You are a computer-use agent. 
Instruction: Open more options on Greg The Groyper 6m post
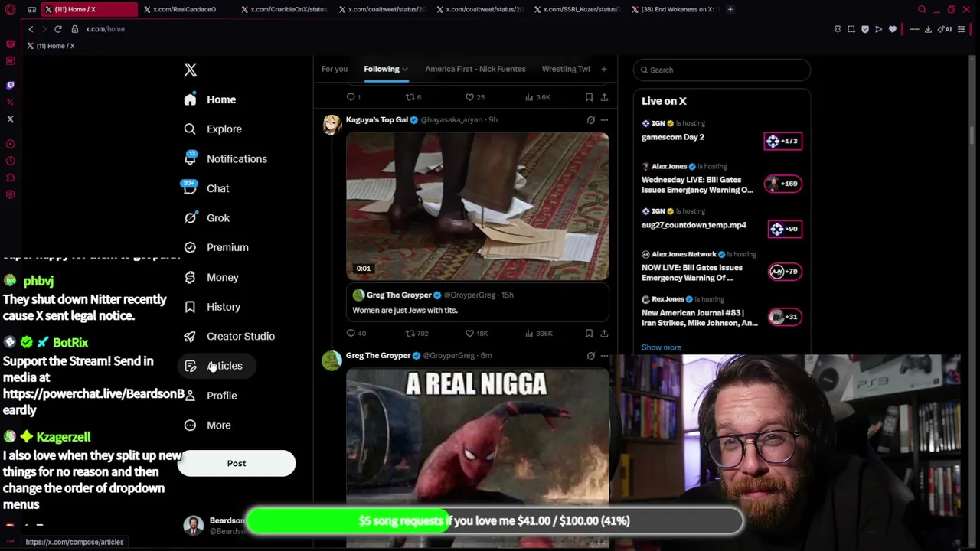[604, 356]
